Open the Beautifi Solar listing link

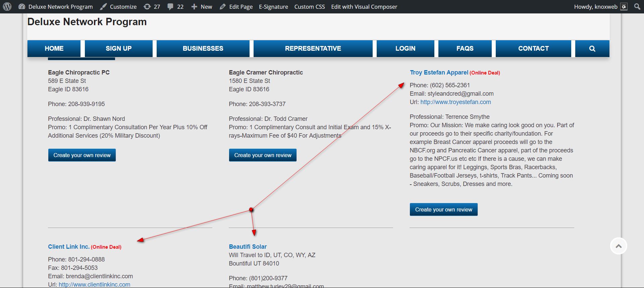pyautogui.click(x=248, y=247)
